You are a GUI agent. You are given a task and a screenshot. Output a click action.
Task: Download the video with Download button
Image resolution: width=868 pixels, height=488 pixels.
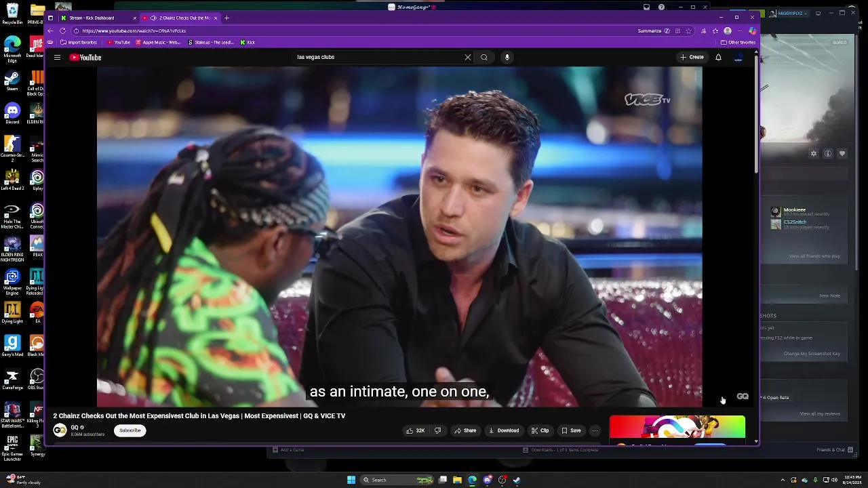coord(504,430)
